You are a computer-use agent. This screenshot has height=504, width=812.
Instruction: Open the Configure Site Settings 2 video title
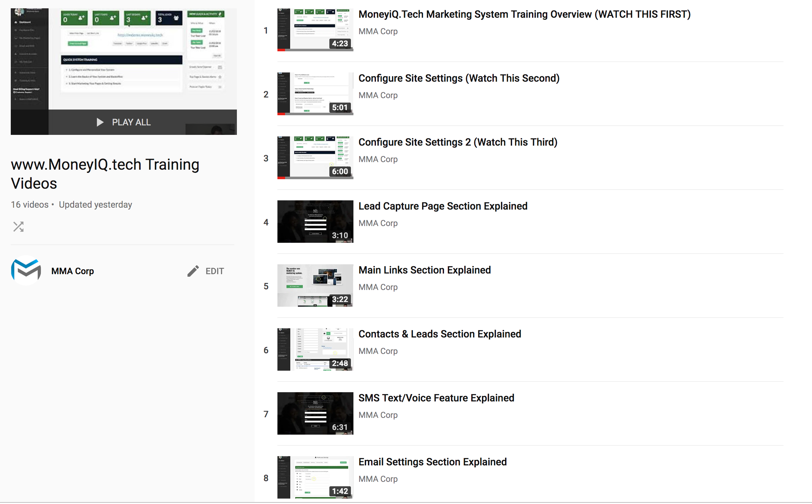(458, 142)
